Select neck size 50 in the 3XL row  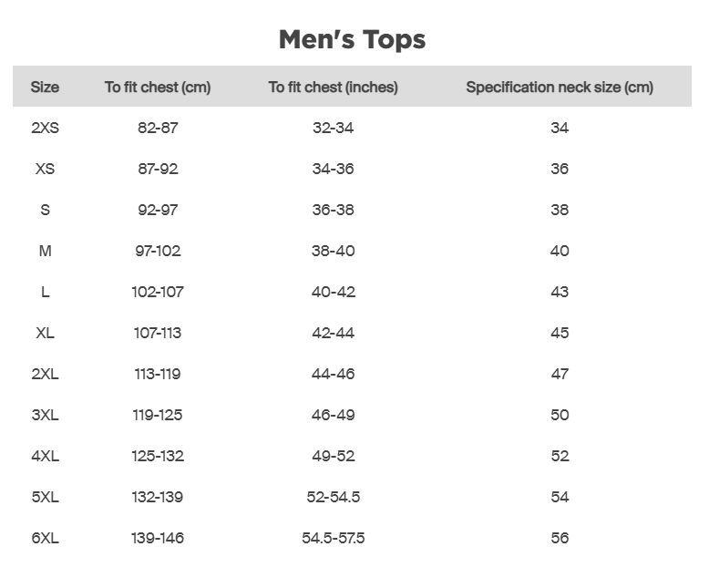tap(560, 415)
